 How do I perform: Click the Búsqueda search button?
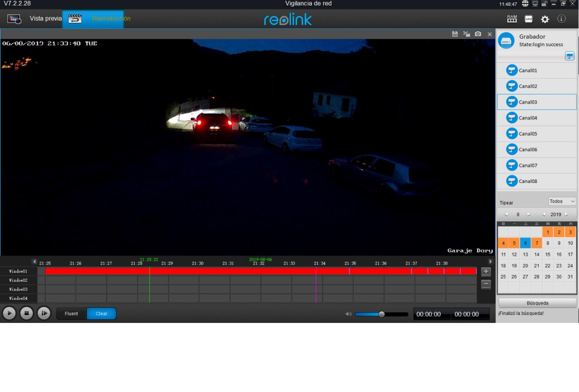(x=537, y=303)
